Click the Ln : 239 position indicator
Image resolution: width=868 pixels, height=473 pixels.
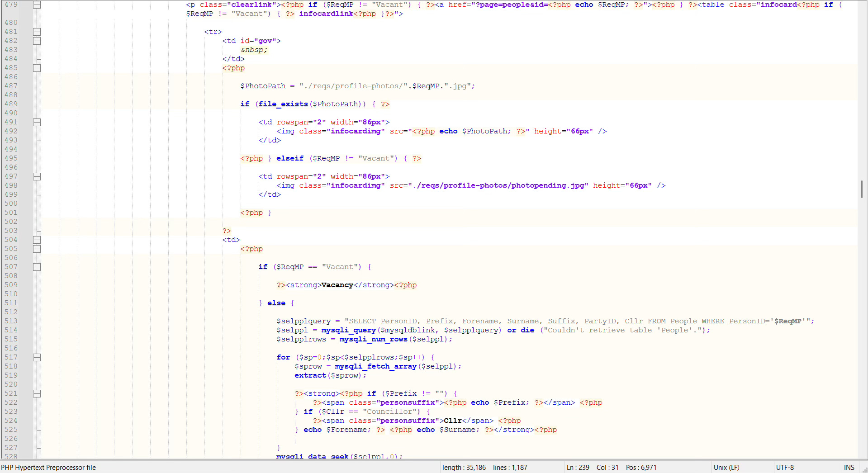[x=578, y=468]
